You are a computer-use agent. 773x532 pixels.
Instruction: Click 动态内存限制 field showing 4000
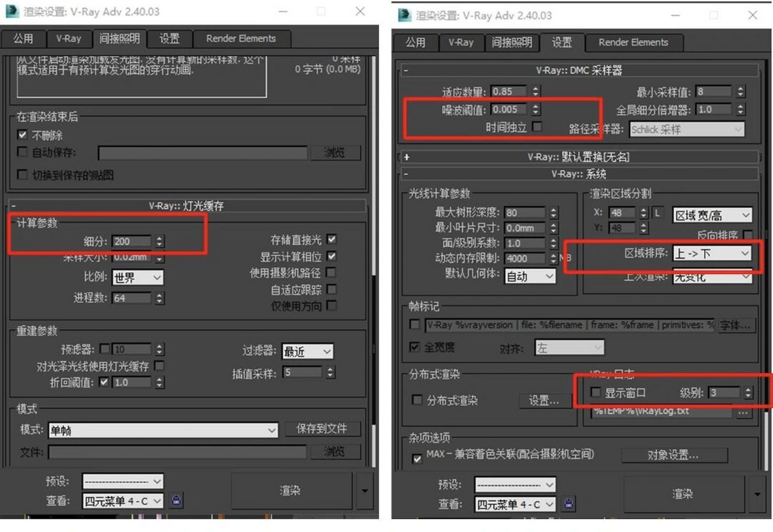coord(525,258)
